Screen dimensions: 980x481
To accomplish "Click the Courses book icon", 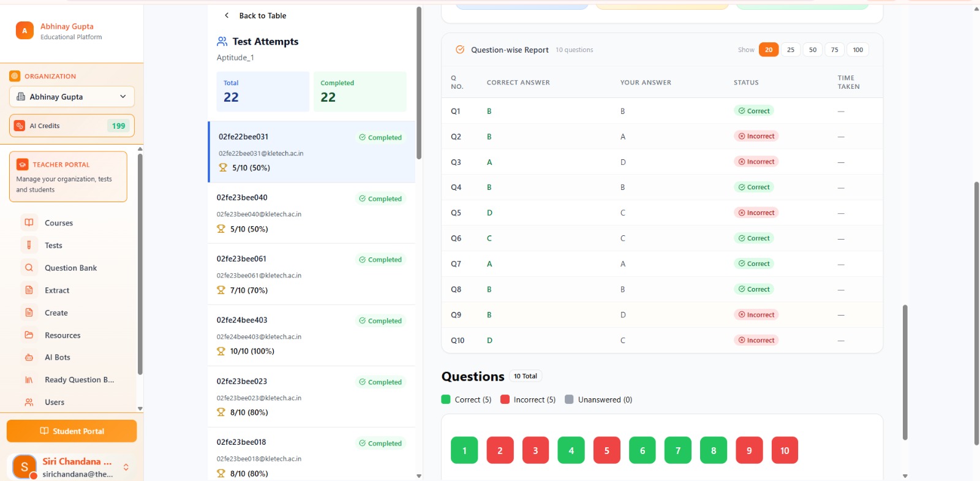I will 29,222.
